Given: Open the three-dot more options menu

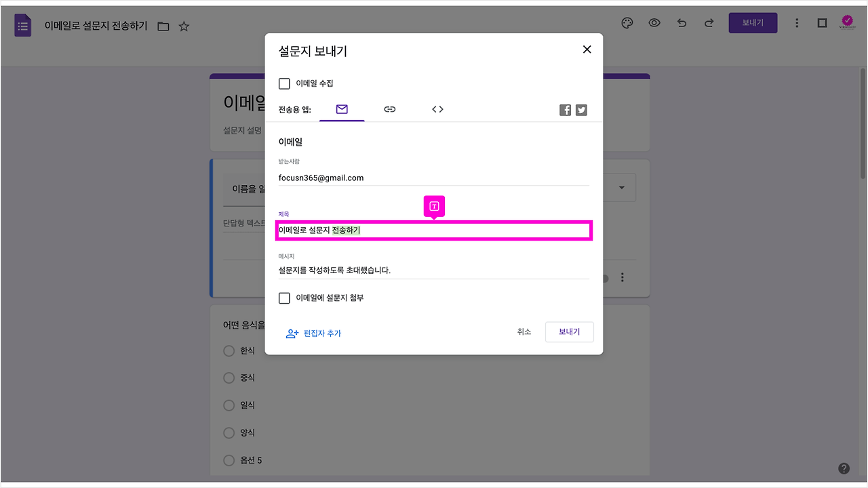Looking at the screenshot, I should click(797, 22).
